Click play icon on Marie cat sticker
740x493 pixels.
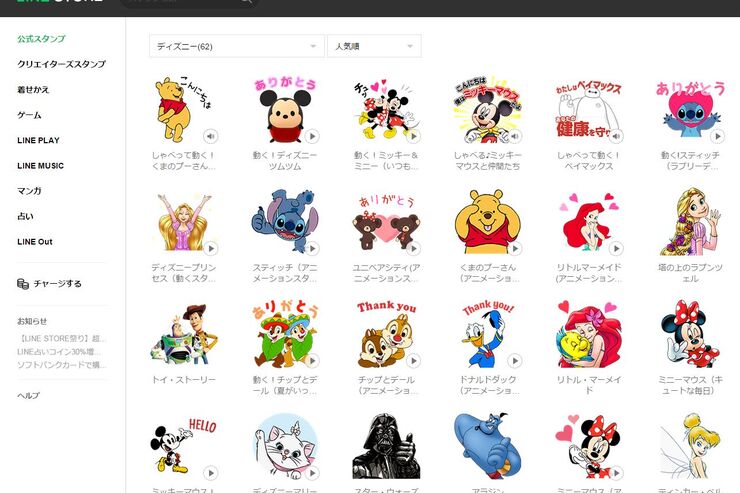pos(312,473)
